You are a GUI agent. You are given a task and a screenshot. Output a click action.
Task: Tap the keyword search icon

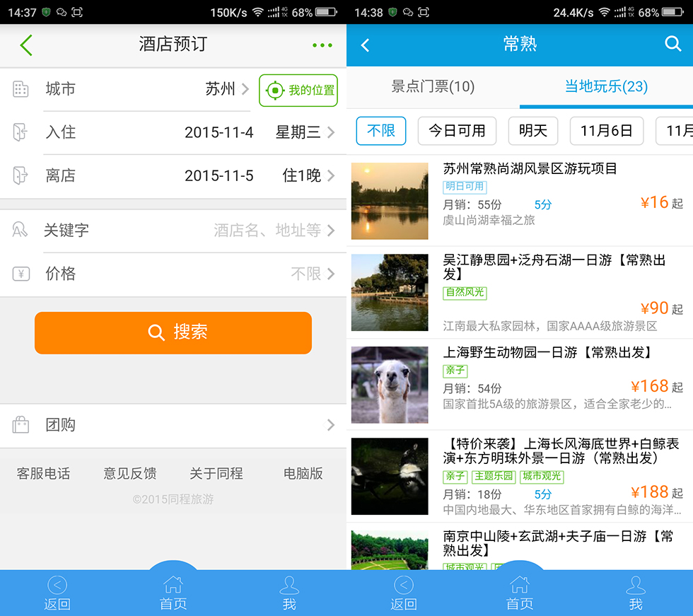click(20, 230)
